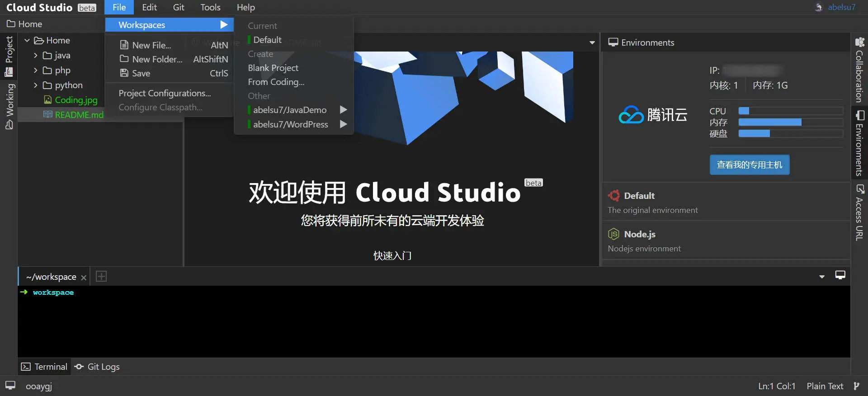This screenshot has width=868, height=396.
Task: Select the ~/workspace terminal tab
Action: (x=51, y=277)
